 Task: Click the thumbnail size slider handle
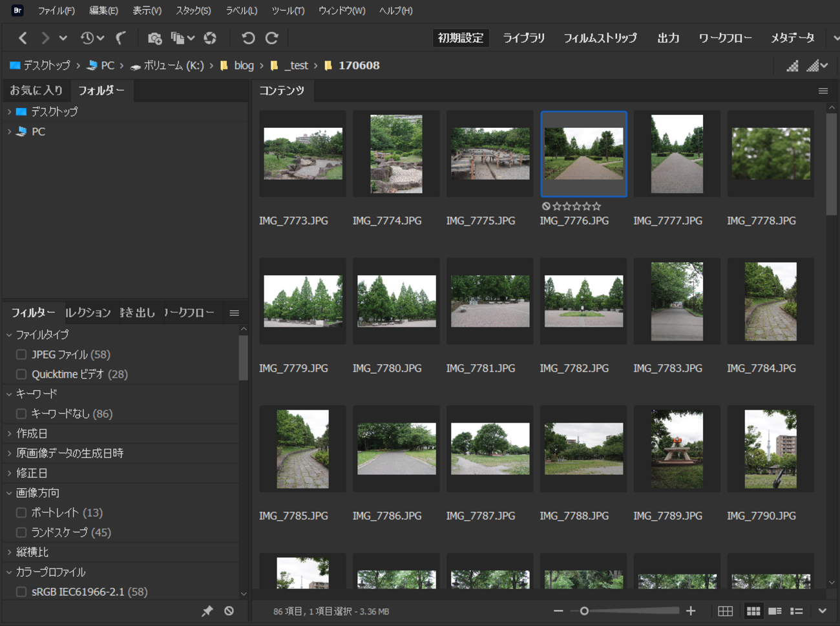tap(584, 611)
